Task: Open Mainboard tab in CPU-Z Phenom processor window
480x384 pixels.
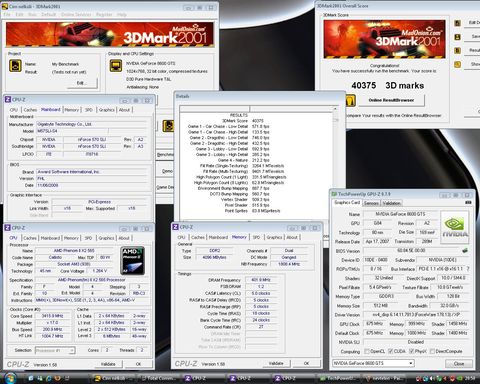Action: coord(50,238)
